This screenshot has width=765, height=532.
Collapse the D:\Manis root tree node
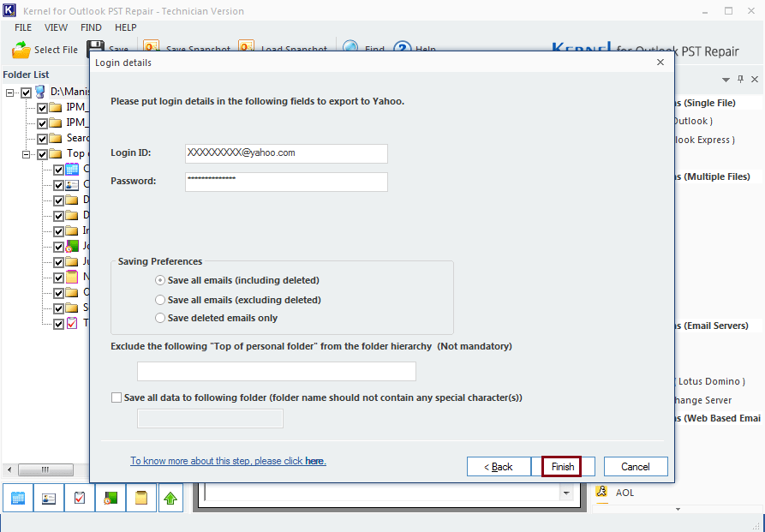click(x=9, y=93)
